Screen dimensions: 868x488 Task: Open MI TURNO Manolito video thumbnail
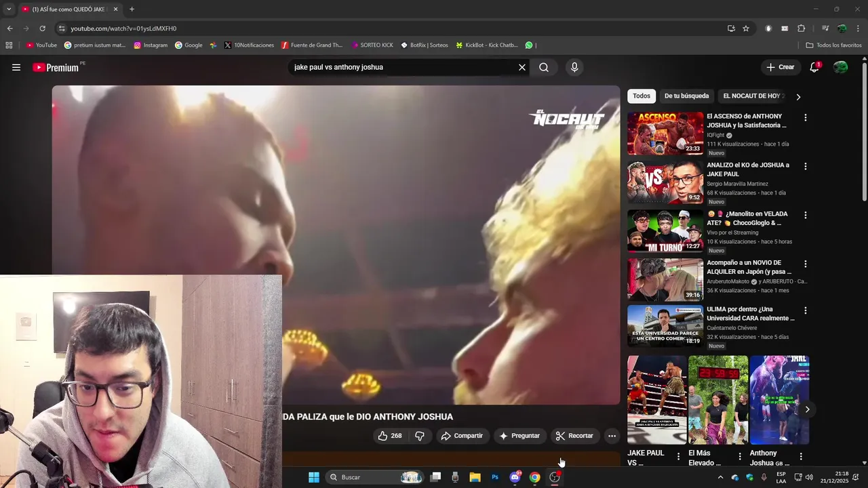[665, 231]
